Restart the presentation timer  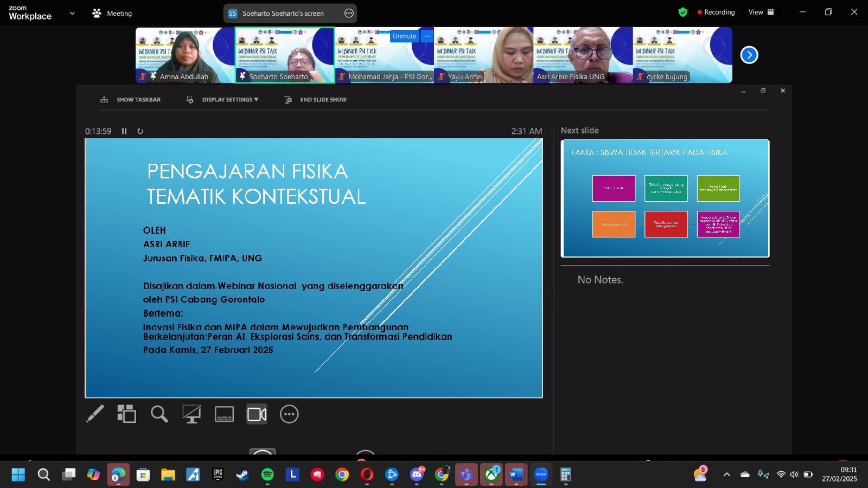(x=140, y=131)
